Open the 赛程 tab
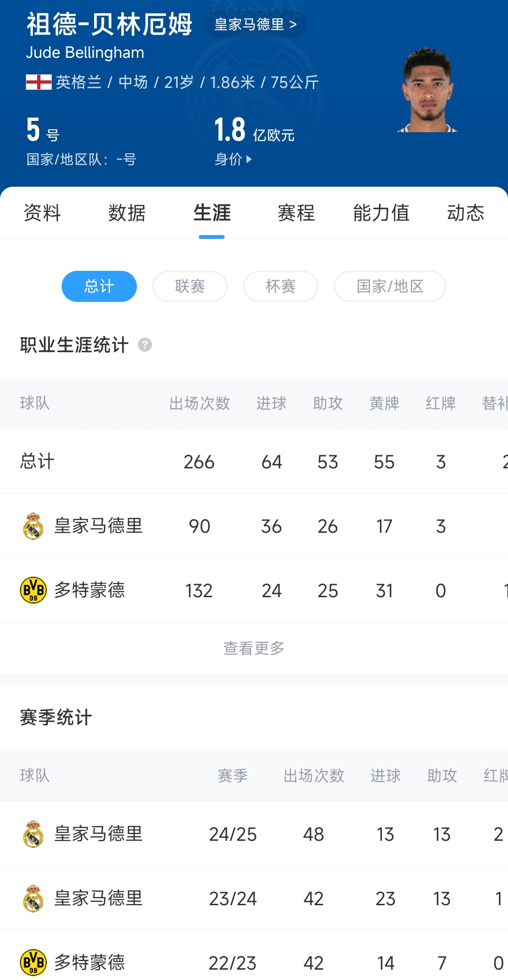The width and height of the screenshot is (508, 980). [x=296, y=213]
